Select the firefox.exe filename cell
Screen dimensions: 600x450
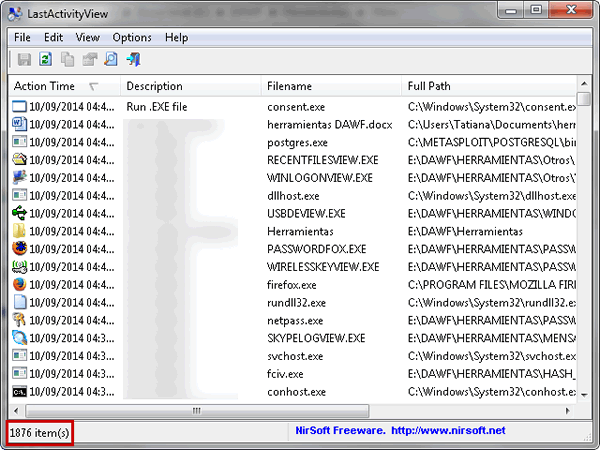[292, 285]
